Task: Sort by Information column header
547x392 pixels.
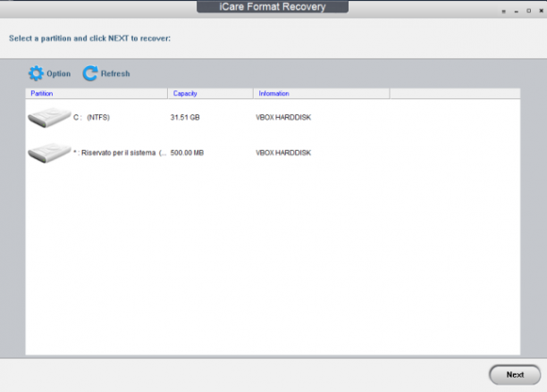Action: 321,94
